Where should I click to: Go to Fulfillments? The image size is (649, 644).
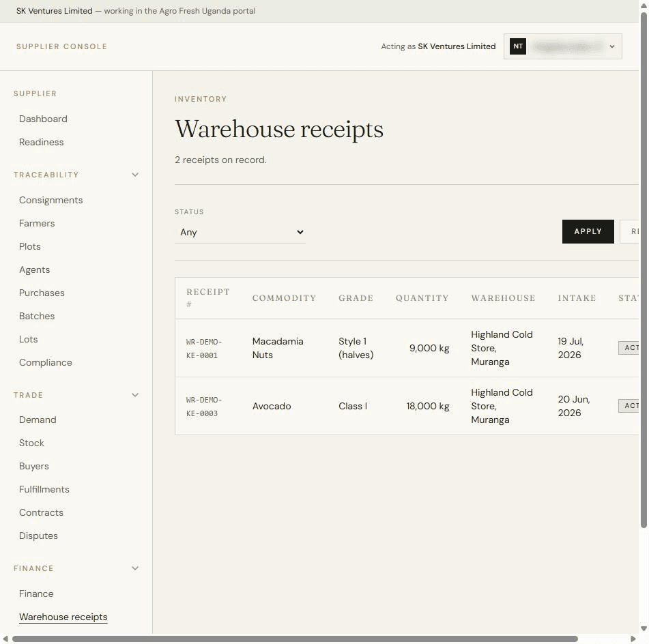click(x=44, y=489)
